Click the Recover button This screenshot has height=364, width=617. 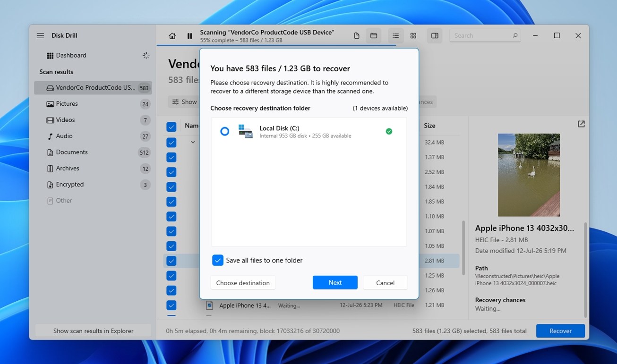560,331
